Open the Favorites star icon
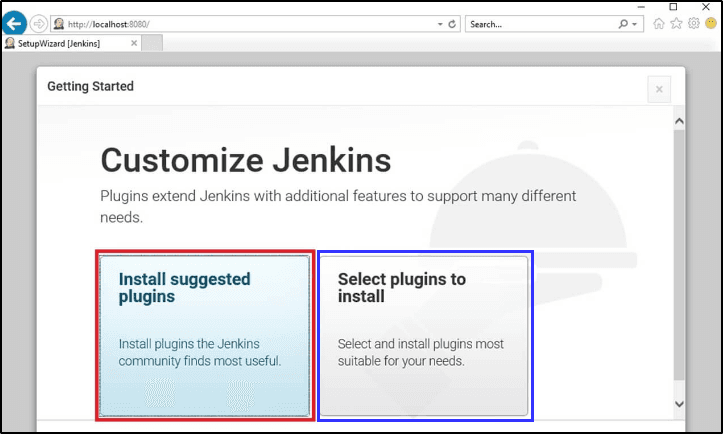Screen dimensions: 723x434 click(x=676, y=24)
